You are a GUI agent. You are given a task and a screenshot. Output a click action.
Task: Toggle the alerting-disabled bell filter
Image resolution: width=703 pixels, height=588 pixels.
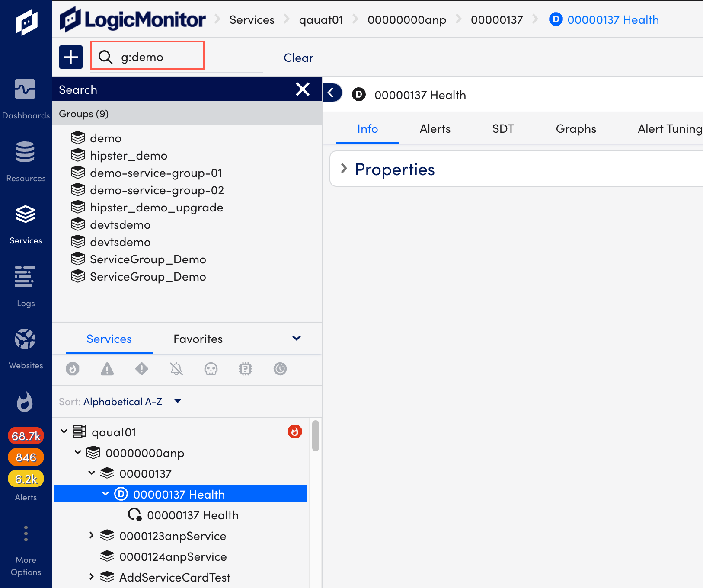click(176, 369)
